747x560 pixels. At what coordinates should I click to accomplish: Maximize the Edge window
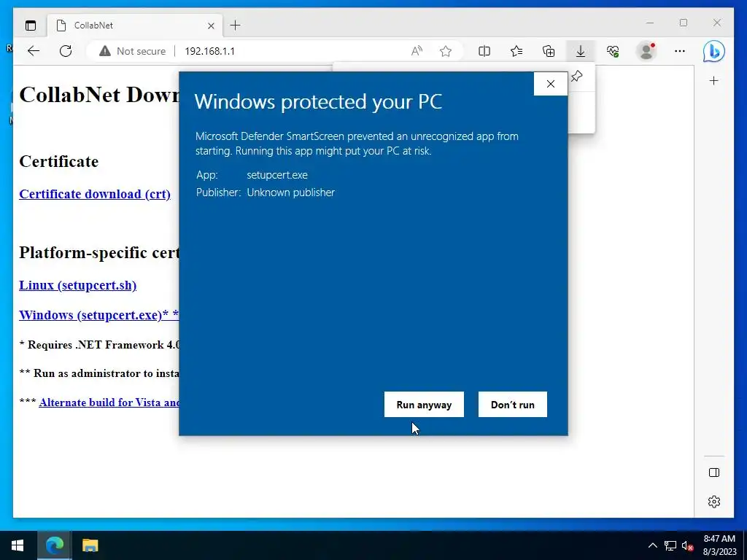[x=683, y=23]
